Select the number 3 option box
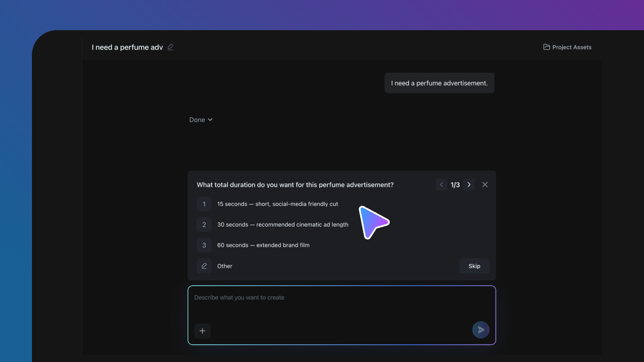Screen dimensions: 644x362 (204, 245)
